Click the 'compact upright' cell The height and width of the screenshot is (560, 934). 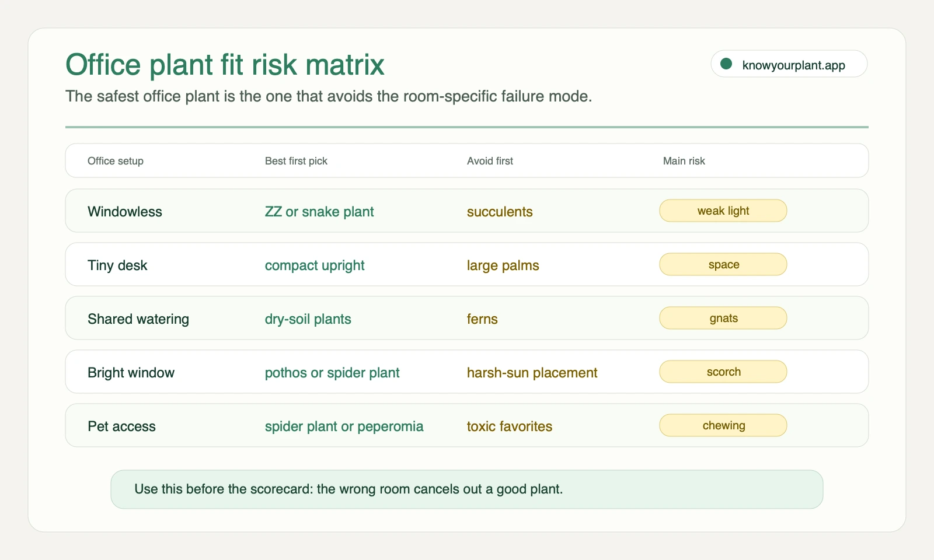[x=315, y=265]
